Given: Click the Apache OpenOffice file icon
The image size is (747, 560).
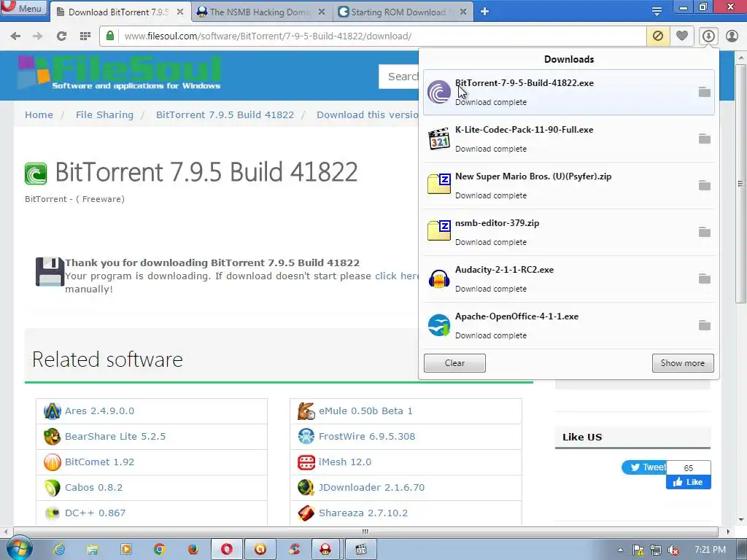Looking at the screenshot, I should tap(438, 325).
